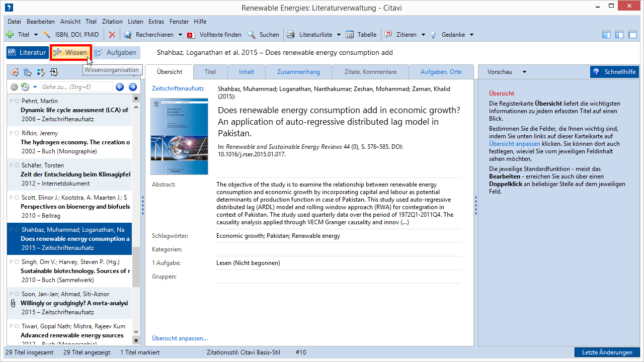Click the magic wand ISBN, DOI, PMID icon
This screenshot has height=362, width=644.
pos(47,35)
